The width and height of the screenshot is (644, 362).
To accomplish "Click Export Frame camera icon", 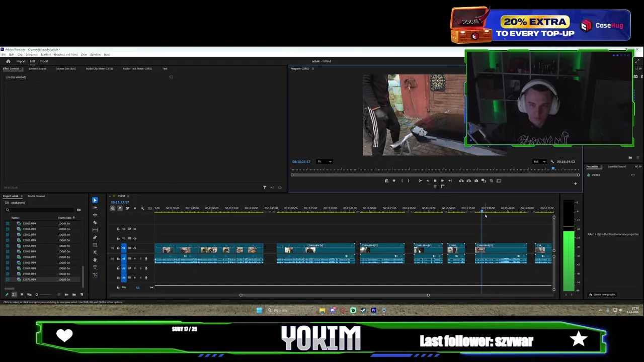I will click(476, 180).
